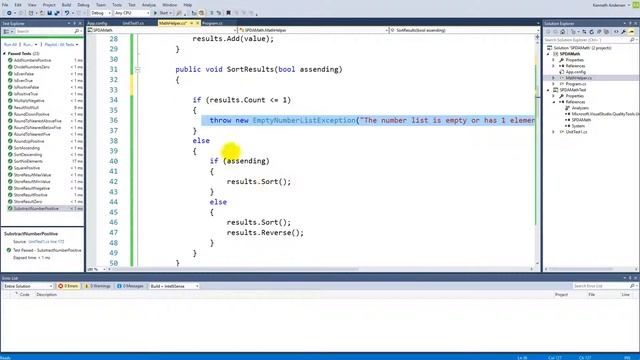Open the Test menu
Image resolution: width=640 pixels, height=360 pixels.
[x=131, y=5]
